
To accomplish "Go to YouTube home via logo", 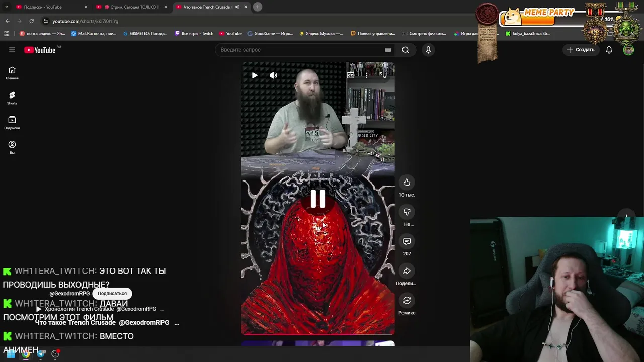I will (x=40, y=50).
